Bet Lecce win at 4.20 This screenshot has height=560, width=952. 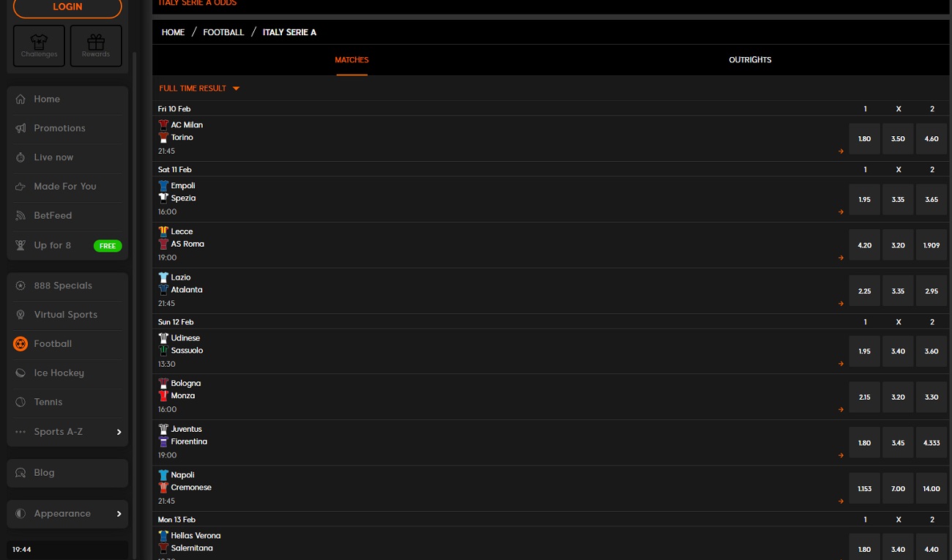(864, 245)
